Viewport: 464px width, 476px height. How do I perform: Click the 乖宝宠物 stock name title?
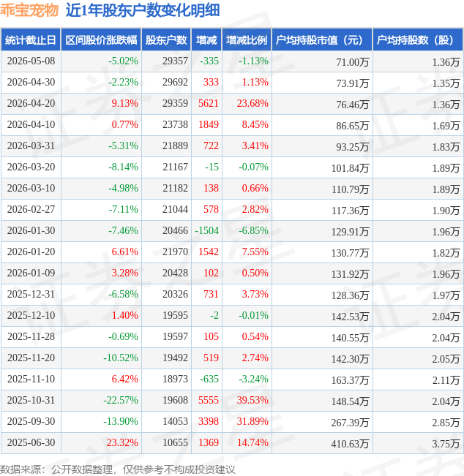click(29, 10)
